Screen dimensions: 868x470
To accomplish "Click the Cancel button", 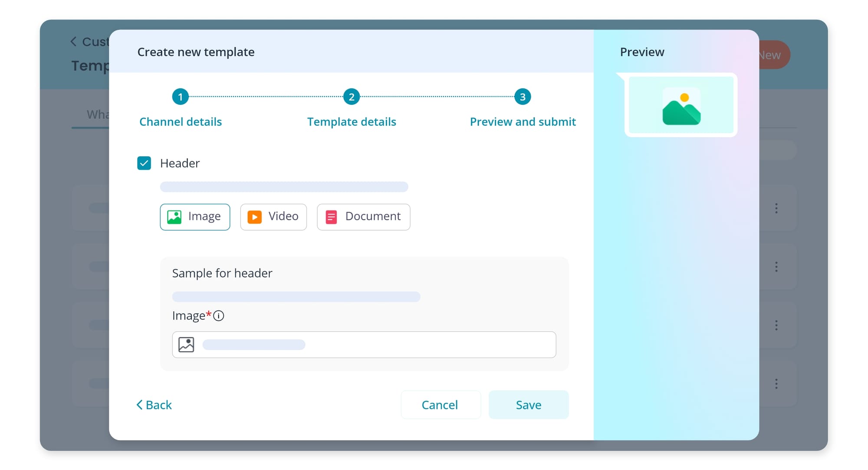I will point(440,404).
